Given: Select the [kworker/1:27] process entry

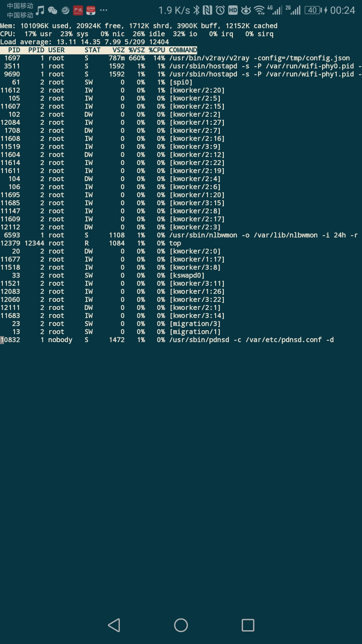Looking at the screenshot, I should click(197, 122).
